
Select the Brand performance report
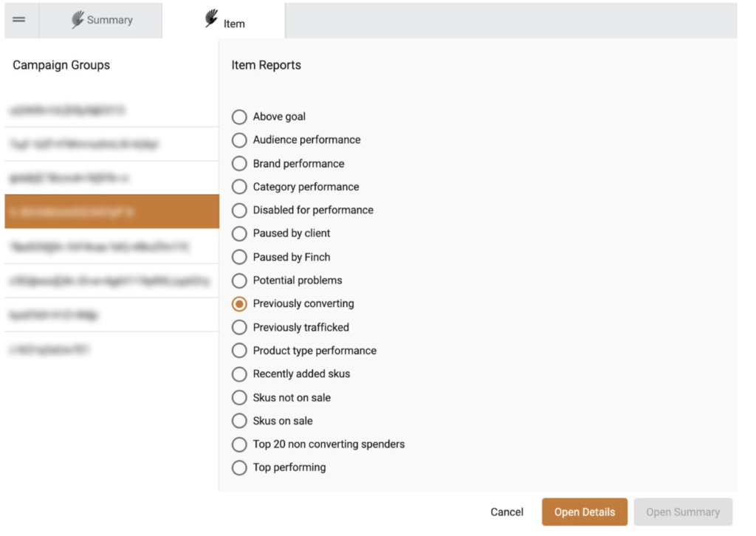(239, 164)
